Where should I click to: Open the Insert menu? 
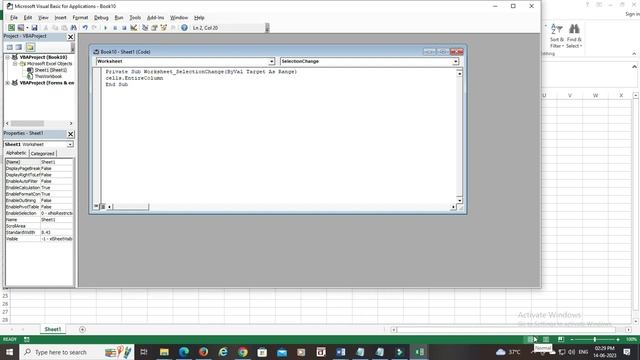click(x=60, y=18)
